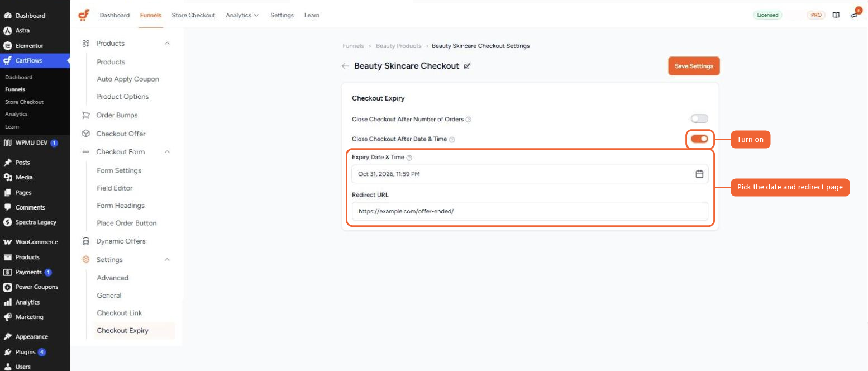Click help icon next to Close Checkout After Number of Orders

pos(469,120)
